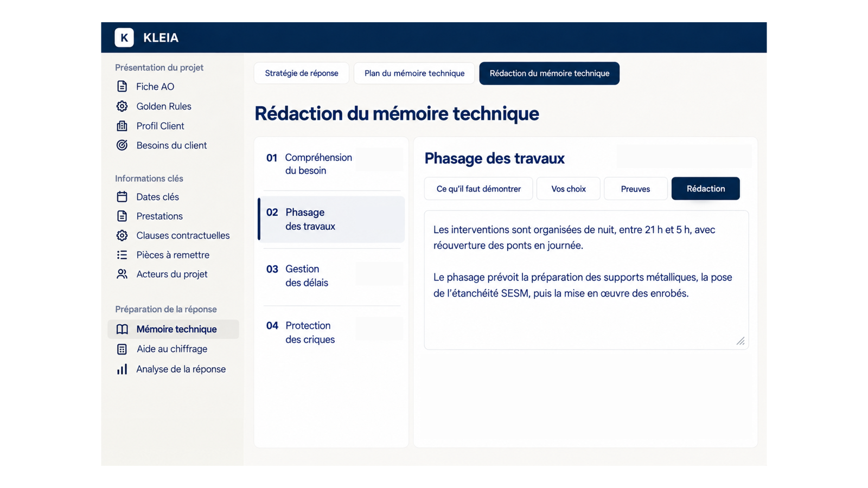
Task: Click the Mémoire technique sidebar label
Action: point(176,329)
